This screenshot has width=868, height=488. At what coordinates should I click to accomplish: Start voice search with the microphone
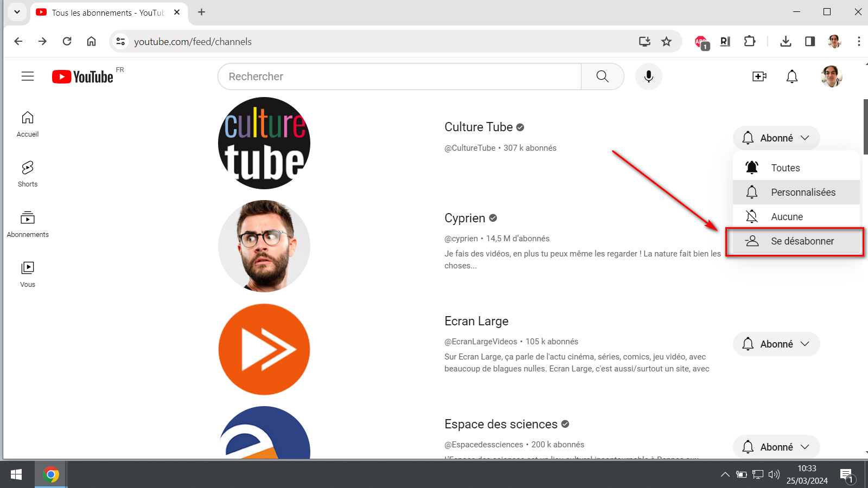click(x=648, y=76)
